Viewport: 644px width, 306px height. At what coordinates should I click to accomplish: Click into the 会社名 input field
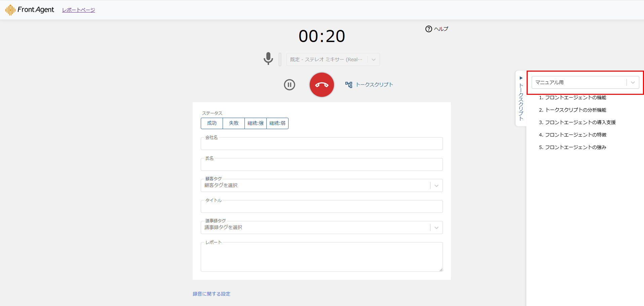coord(321,144)
